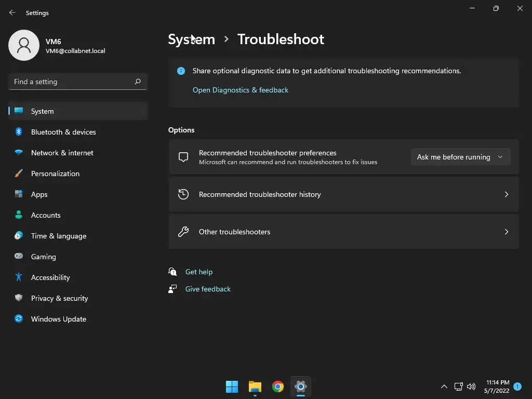Launch Google Chrome from the taskbar
This screenshot has height=399, width=532.
[278, 387]
